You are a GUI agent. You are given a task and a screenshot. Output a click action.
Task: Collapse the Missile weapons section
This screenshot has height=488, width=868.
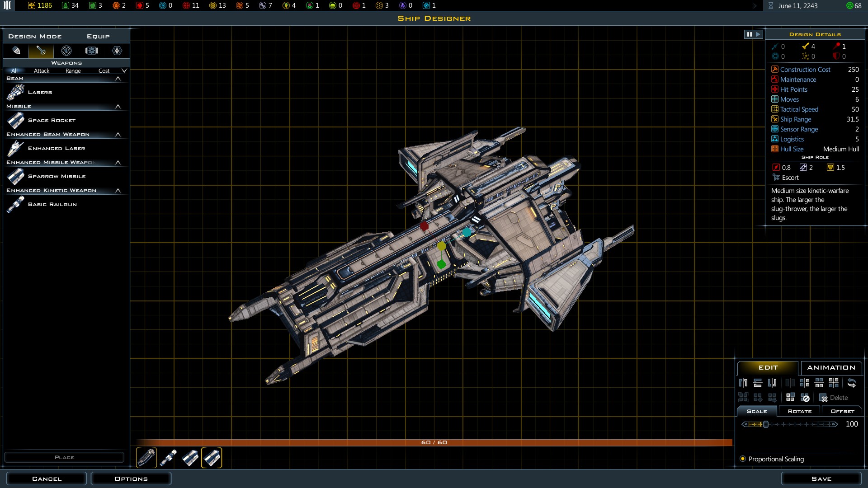click(118, 107)
